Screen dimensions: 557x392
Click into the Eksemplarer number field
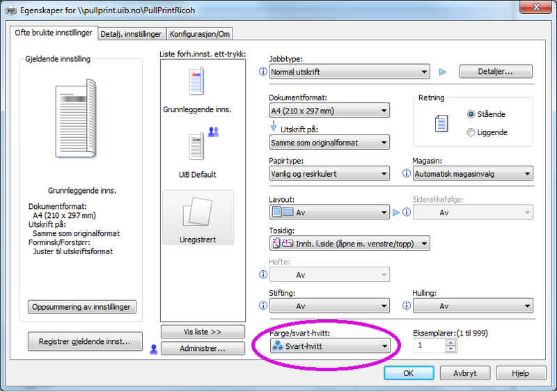(428, 346)
